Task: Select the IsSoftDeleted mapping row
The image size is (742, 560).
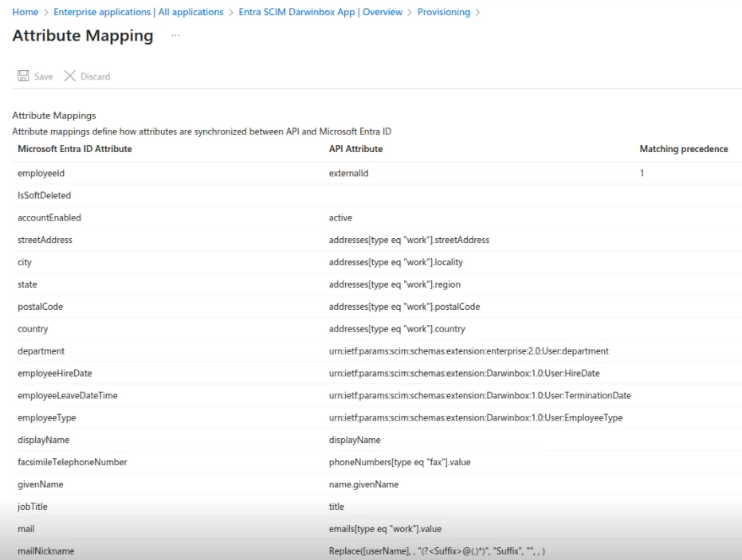Action: coord(377,195)
